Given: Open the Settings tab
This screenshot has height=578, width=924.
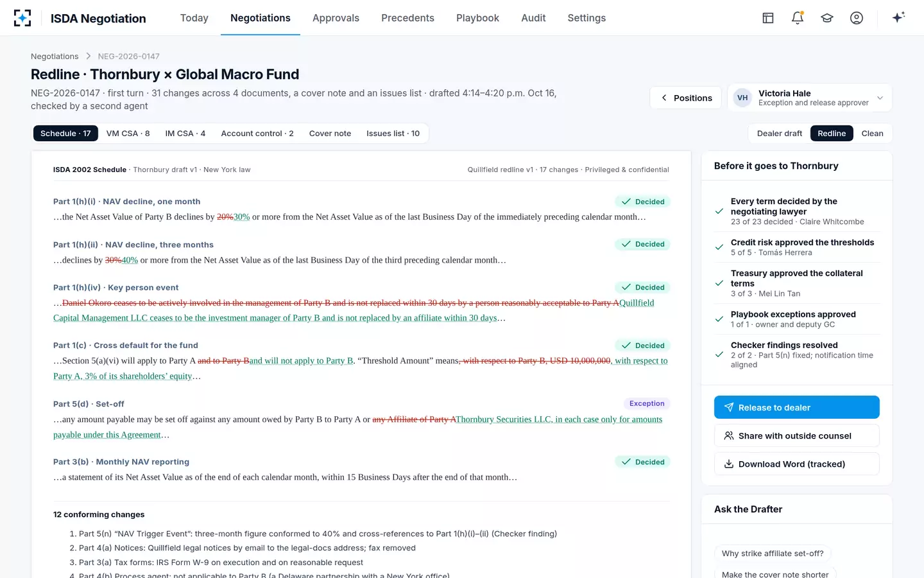Looking at the screenshot, I should (x=586, y=18).
